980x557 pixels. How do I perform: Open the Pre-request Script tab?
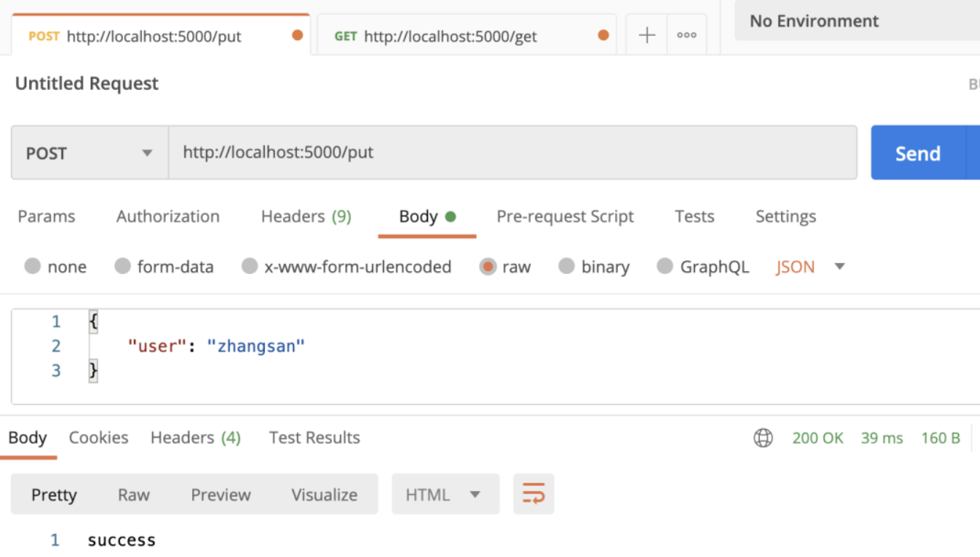point(565,216)
